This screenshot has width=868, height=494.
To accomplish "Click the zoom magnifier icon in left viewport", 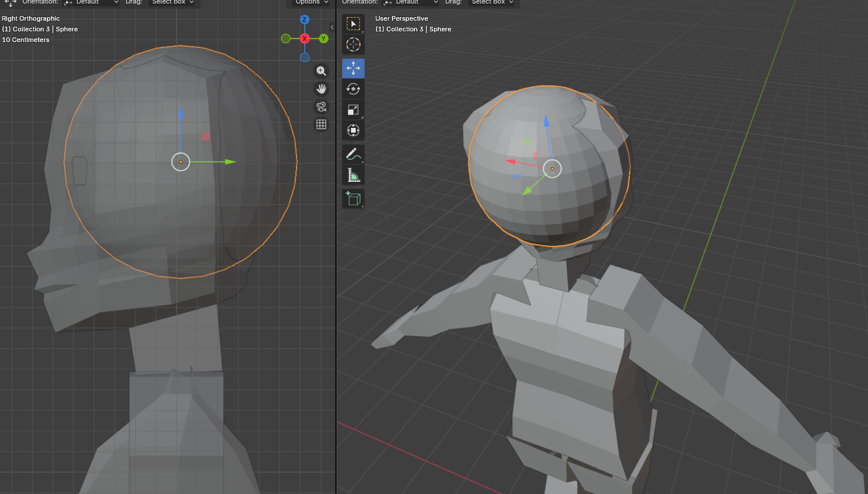I will (x=321, y=71).
